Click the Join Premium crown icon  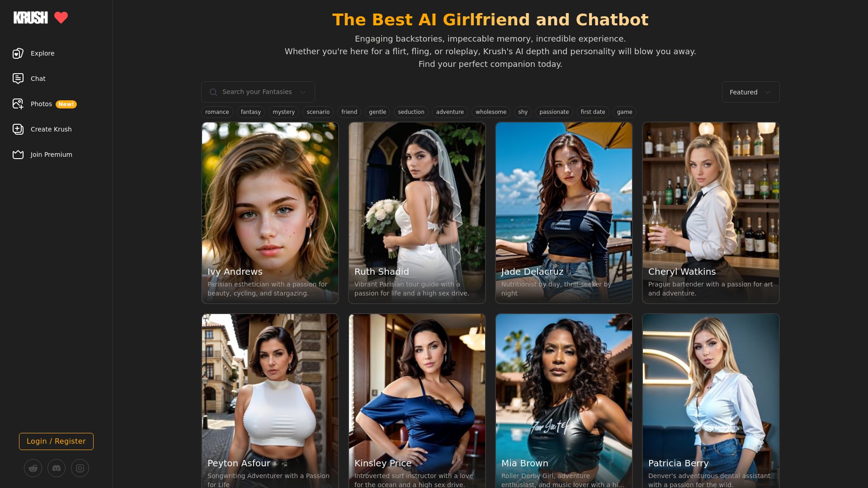(x=18, y=155)
